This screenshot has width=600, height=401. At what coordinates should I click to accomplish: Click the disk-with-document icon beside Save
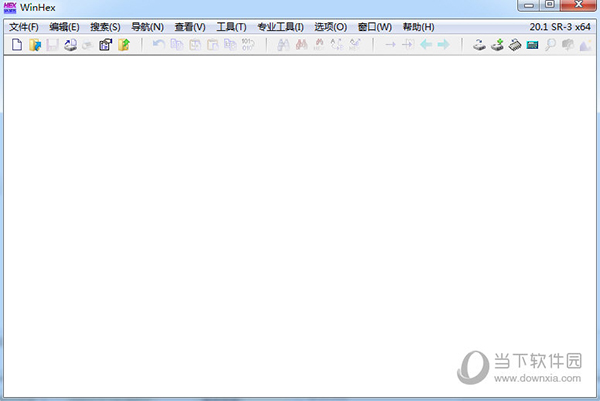coord(70,45)
